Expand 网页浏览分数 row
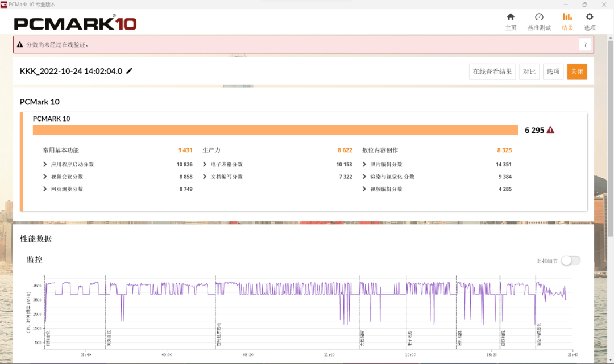The image size is (614, 364). coord(45,189)
